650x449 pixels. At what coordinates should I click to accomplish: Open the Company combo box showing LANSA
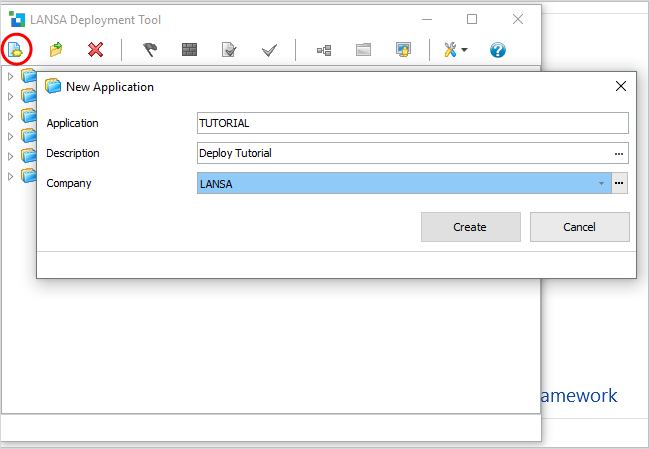coord(404,183)
